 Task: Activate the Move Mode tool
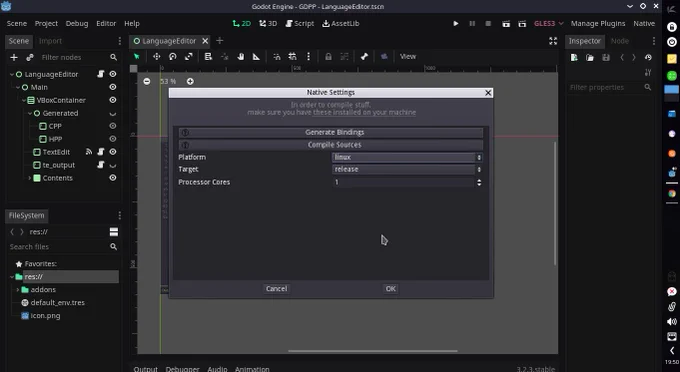pos(157,57)
